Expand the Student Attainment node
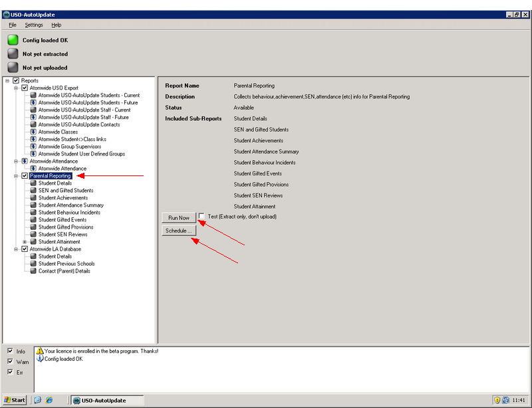 click(25, 242)
